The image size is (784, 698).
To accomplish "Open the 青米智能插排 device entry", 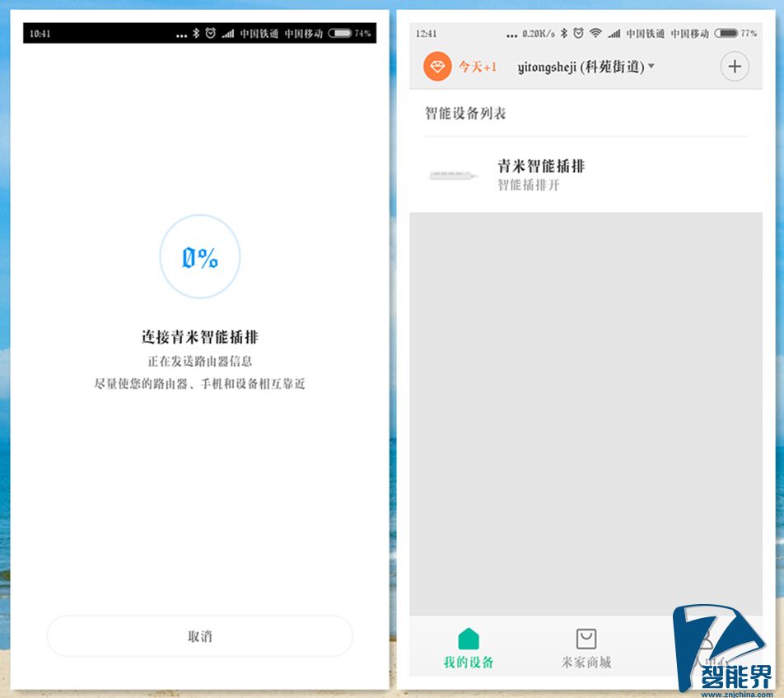I will click(586, 175).
